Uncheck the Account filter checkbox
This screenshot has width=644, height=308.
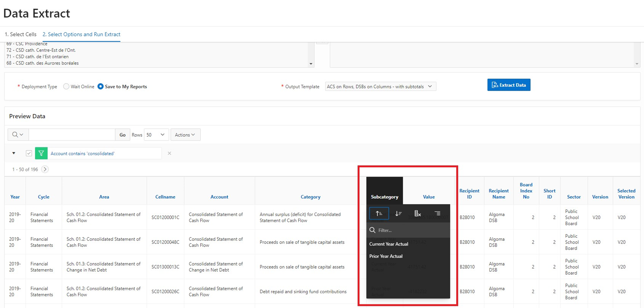[x=29, y=153]
